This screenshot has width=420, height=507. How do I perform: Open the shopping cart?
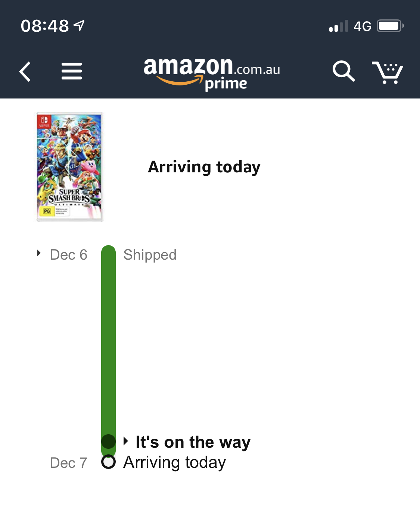pyautogui.click(x=387, y=72)
